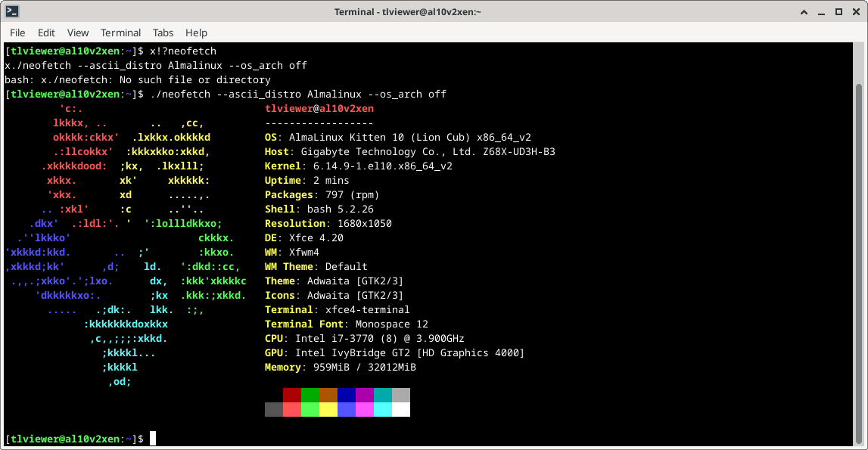The height and width of the screenshot is (450, 868).
Task: Click the WM: Xfwm4 line
Action: pyautogui.click(x=292, y=253)
